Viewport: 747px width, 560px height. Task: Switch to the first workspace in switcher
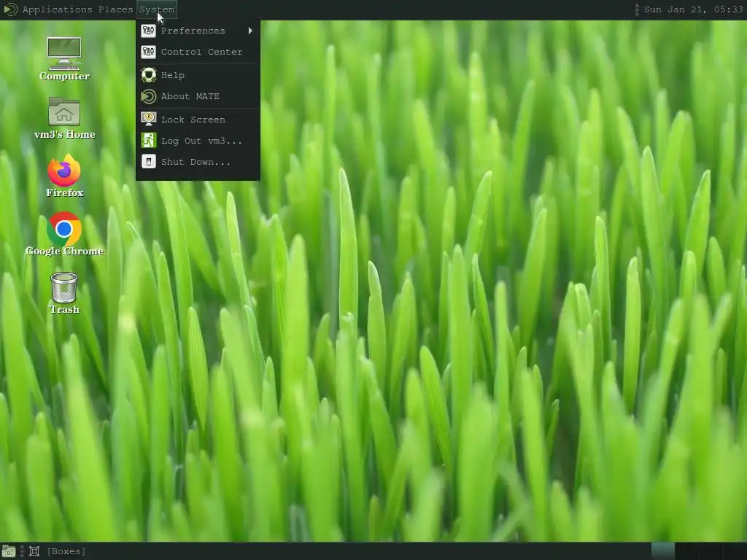tap(662, 551)
